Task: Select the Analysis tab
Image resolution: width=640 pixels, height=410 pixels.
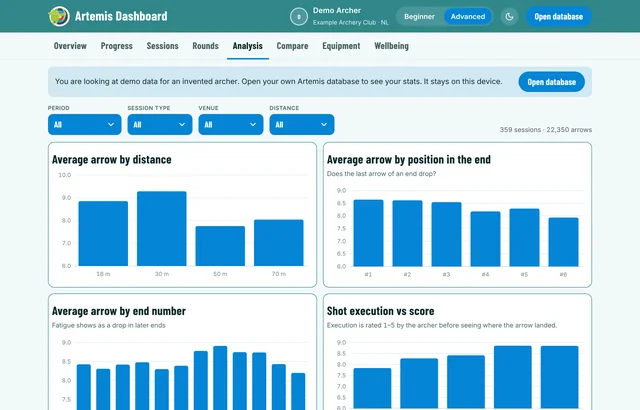Action: pyautogui.click(x=248, y=46)
